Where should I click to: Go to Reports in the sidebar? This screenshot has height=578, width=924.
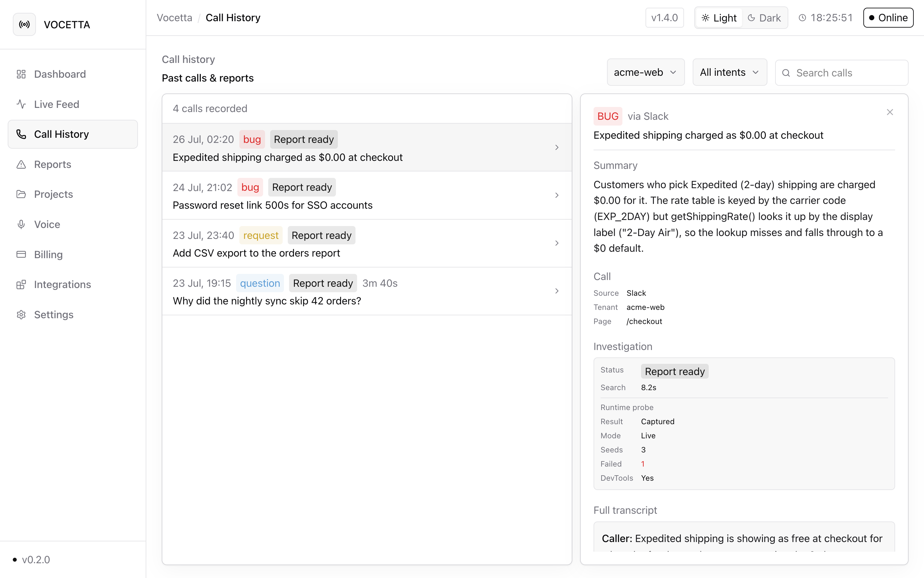[x=73, y=164]
